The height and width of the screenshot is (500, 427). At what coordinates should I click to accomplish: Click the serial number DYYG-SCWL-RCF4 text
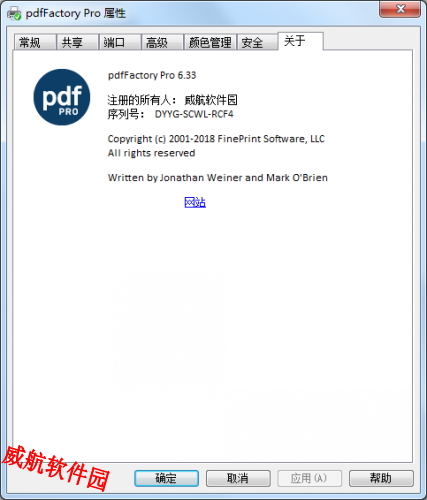pos(194,114)
